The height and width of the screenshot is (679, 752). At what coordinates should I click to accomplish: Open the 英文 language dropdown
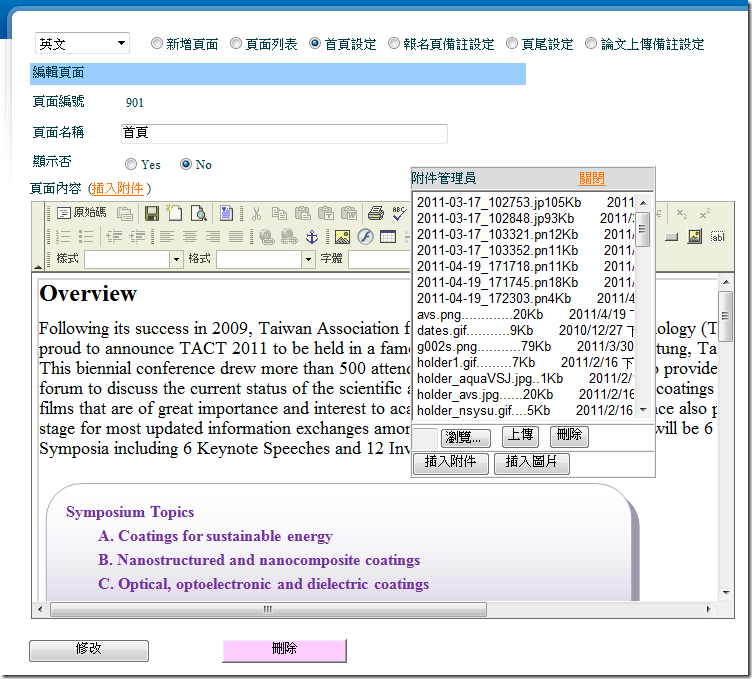[82, 43]
